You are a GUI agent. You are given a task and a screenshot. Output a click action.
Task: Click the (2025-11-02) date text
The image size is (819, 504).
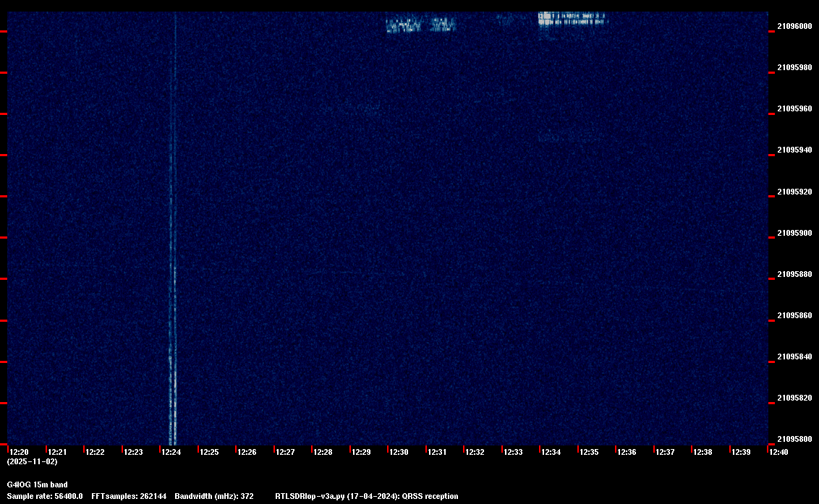[33, 461]
